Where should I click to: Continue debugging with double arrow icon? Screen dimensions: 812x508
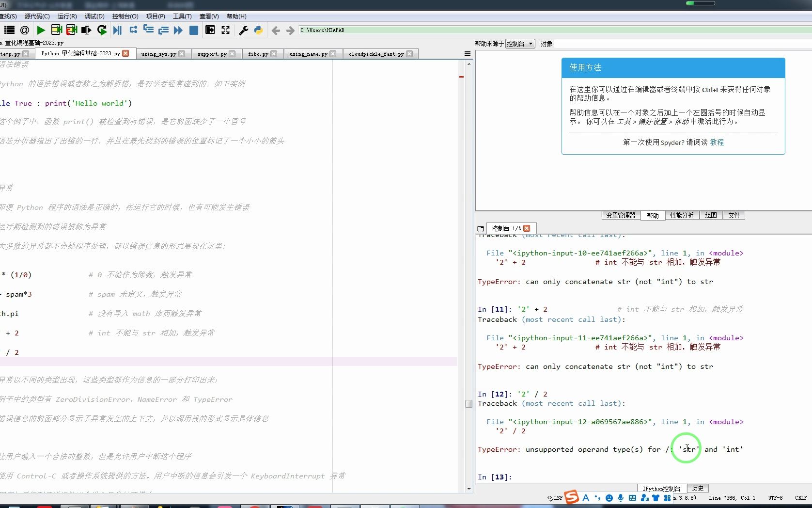(178, 30)
